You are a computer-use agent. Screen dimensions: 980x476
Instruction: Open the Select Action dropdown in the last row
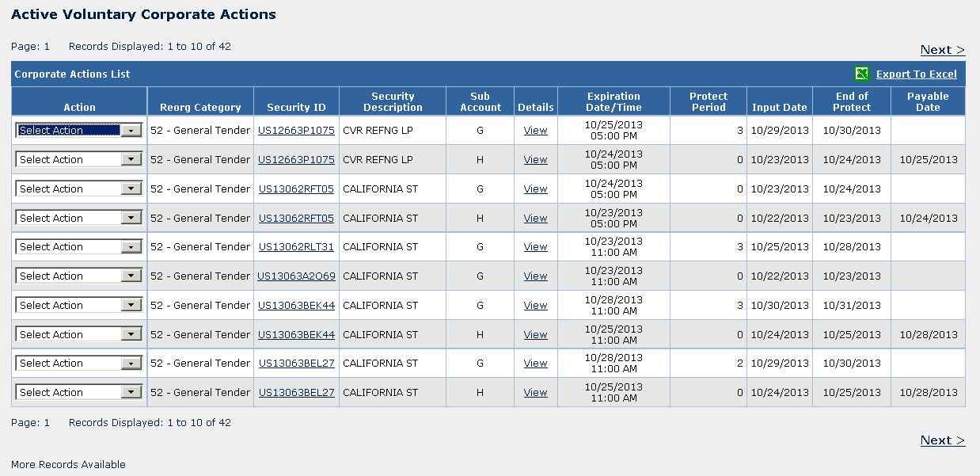click(x=78, y=391)
